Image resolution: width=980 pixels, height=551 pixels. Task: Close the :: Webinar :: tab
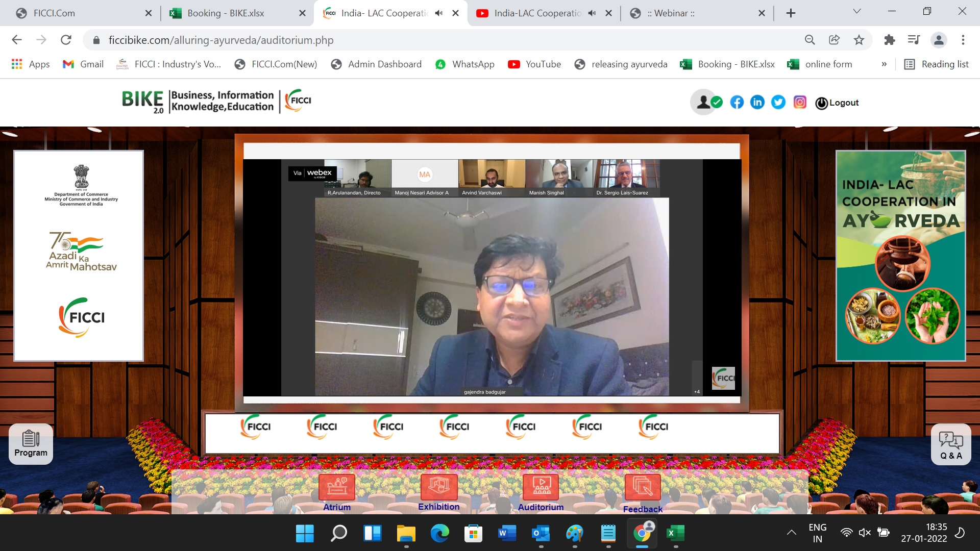pyautogui.click(x=762, y=13)
